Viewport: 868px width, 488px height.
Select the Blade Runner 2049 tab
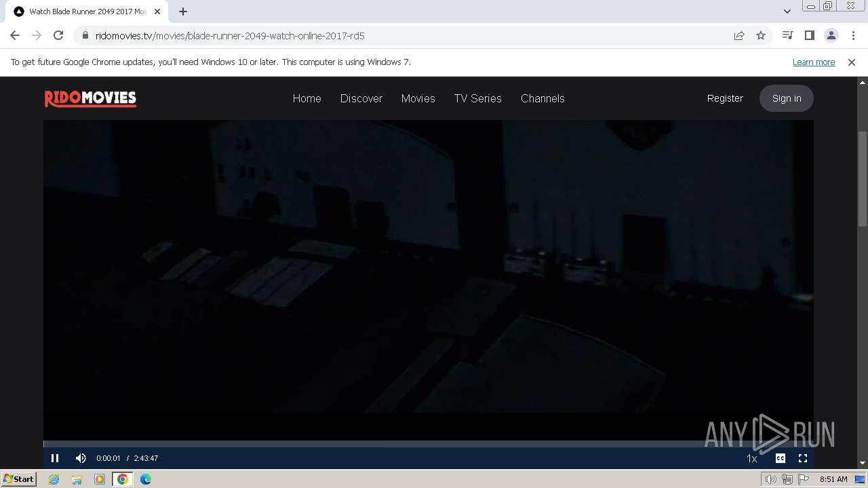point(87,12)
